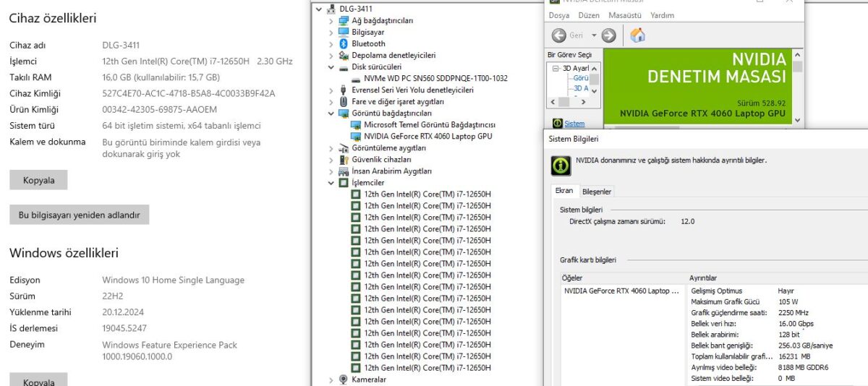The width and height of the screenshot is (868, 386).
Task: Click the Güvenlik cihazları device icon
Action: pyautogui.click(x=344, y=160)
